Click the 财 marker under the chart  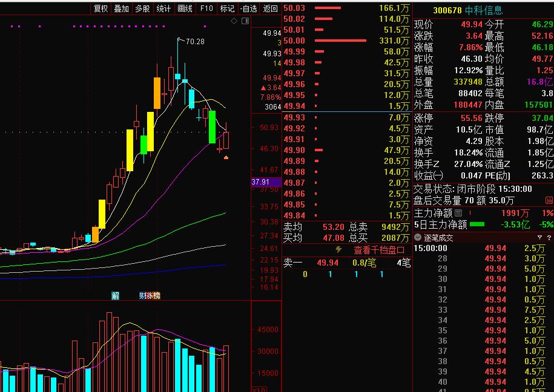click(142, 296)
